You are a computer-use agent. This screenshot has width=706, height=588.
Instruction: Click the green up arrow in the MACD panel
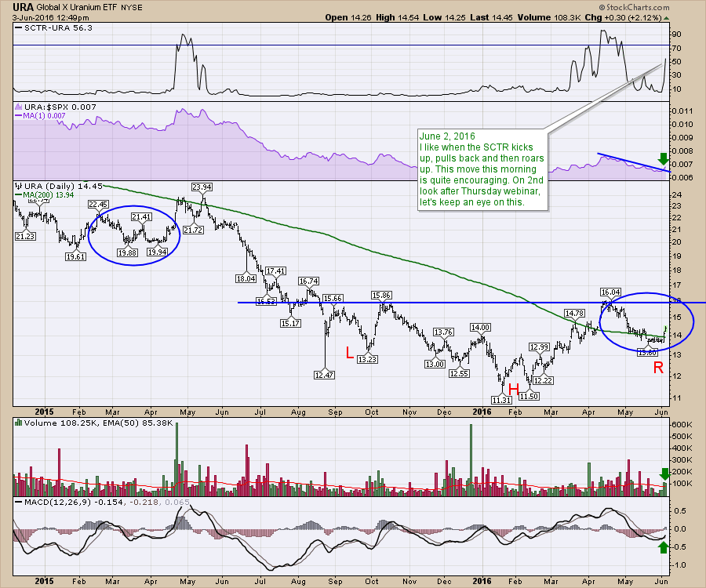pyautogui.click(x=663, y=547)
